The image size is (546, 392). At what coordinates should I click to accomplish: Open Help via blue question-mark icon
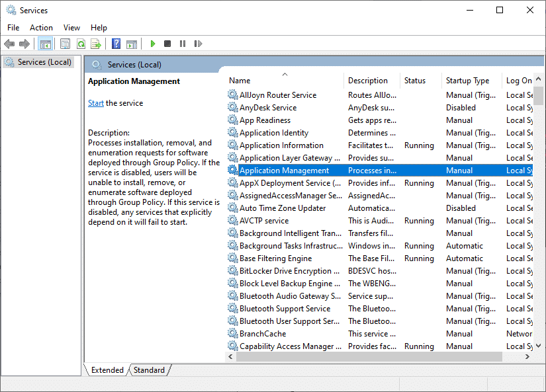116,44
